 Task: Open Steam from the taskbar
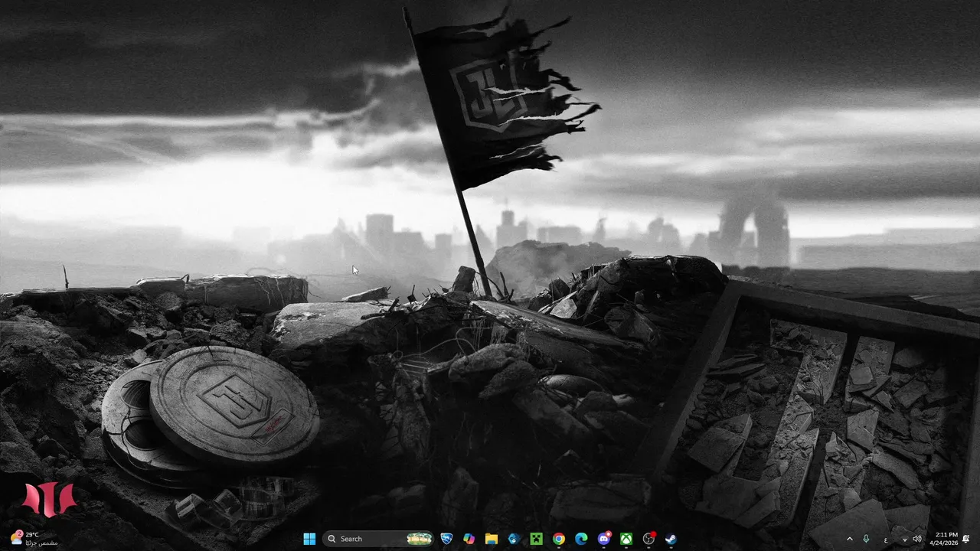671,539
